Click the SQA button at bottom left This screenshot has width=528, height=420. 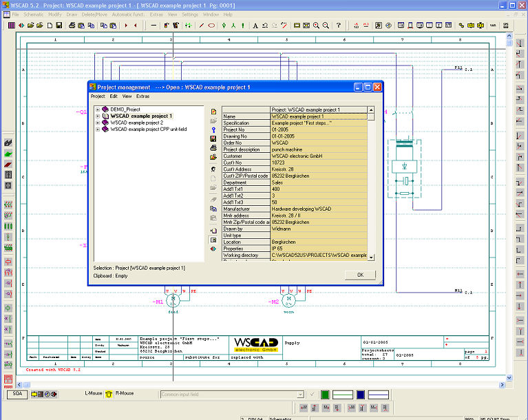click(x=17, y=394)
